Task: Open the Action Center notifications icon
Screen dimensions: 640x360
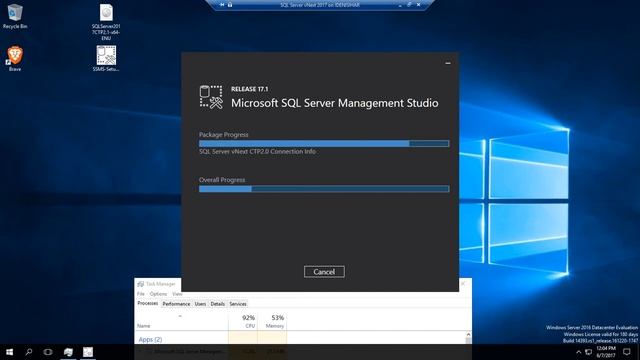Action: (x=627, y=352)
